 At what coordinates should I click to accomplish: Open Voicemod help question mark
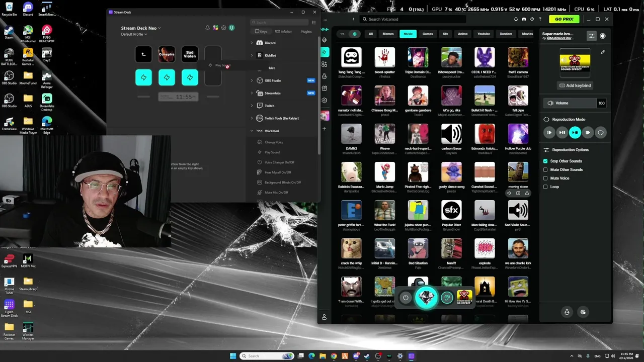[x=540, y=19]
